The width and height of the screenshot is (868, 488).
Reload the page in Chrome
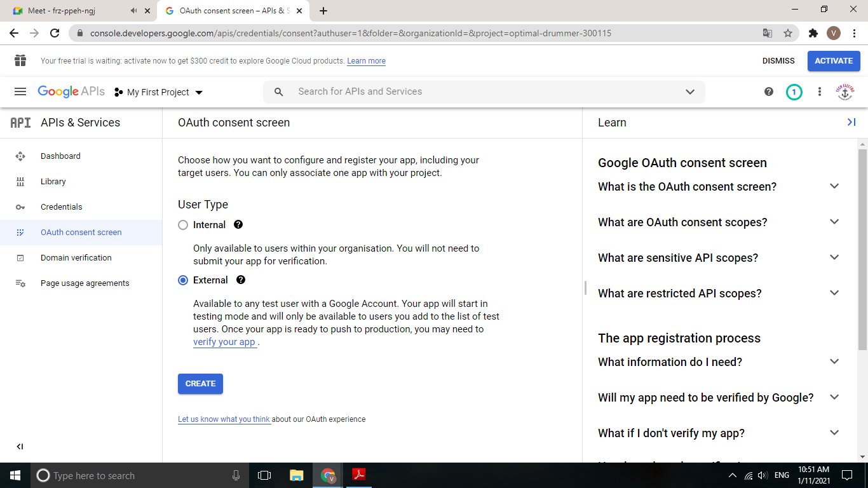(55, 33)
